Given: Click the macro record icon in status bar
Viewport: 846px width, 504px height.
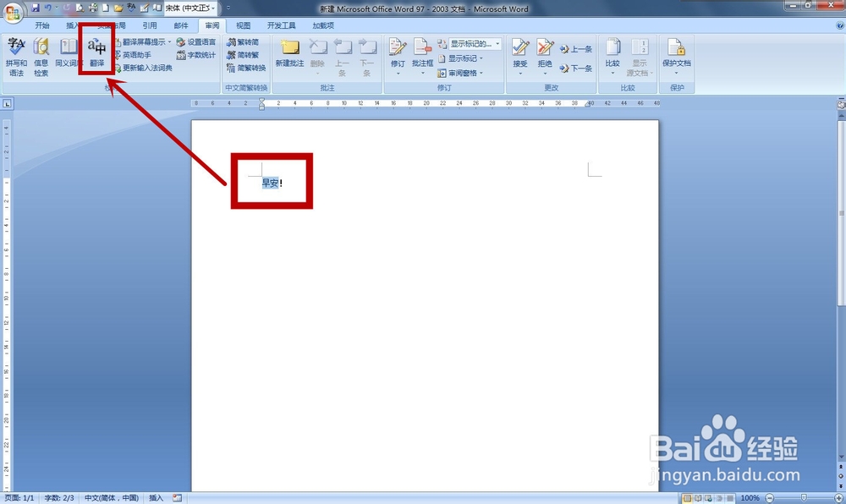Looking at the screenshot, I should [178, 498].
